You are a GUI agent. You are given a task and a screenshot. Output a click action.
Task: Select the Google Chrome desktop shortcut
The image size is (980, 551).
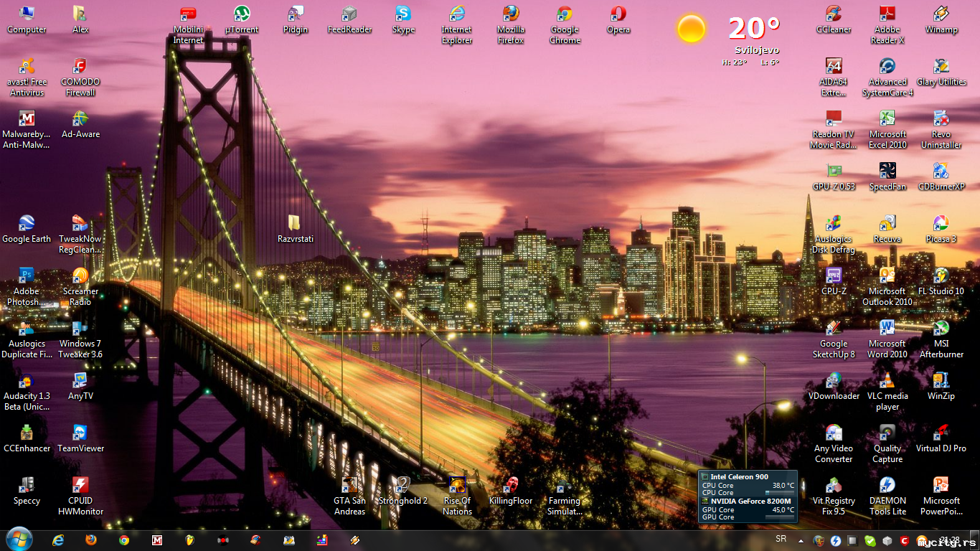(565, 25)
